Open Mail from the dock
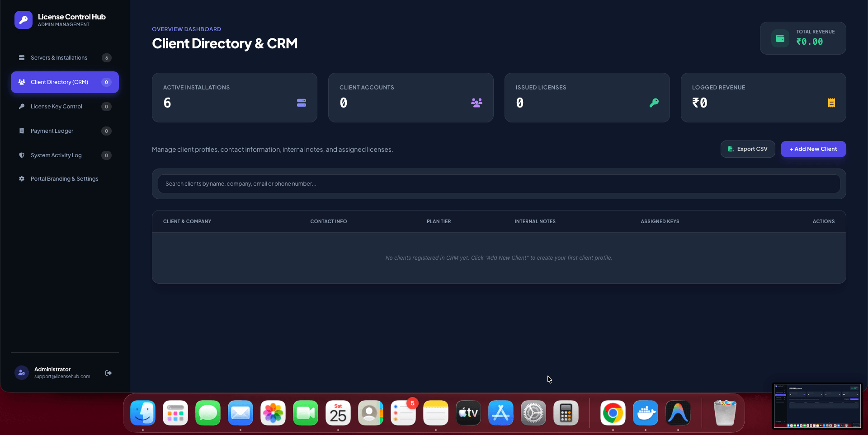868x435 pixels. click(241, 413)
